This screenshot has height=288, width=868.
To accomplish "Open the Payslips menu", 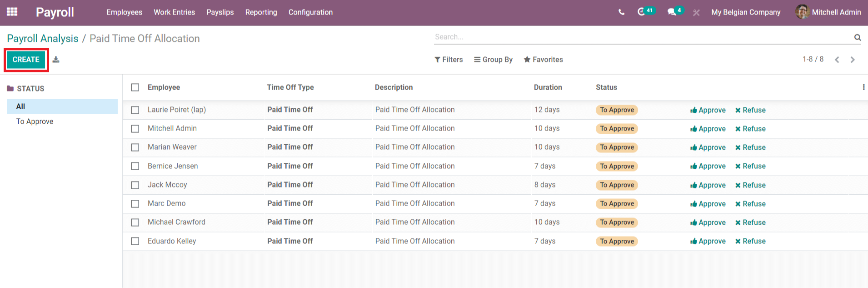I will (220, 12).
